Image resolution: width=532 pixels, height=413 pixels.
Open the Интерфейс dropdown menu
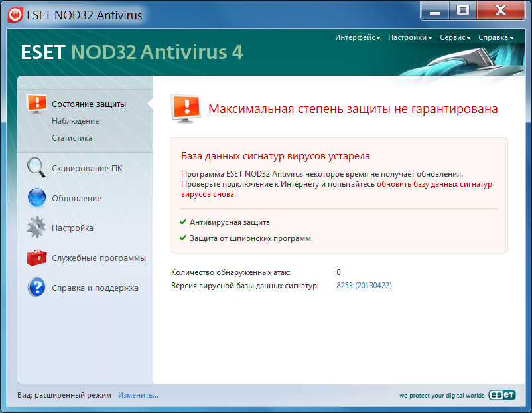click(358, 37)
